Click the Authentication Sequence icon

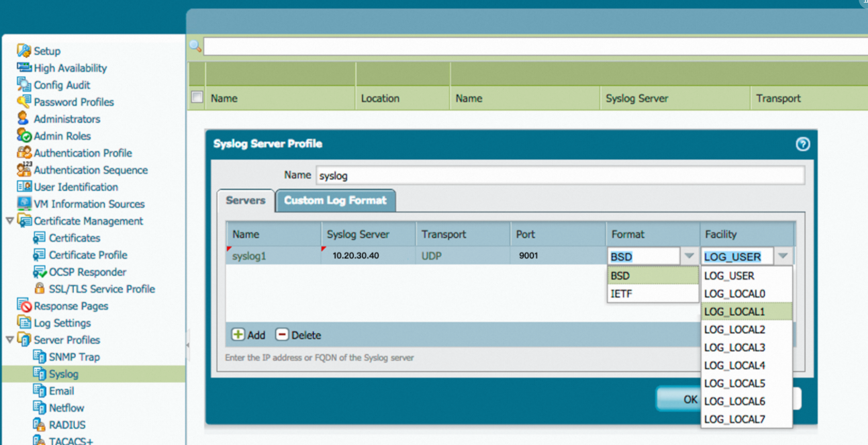tap(24, 169)
